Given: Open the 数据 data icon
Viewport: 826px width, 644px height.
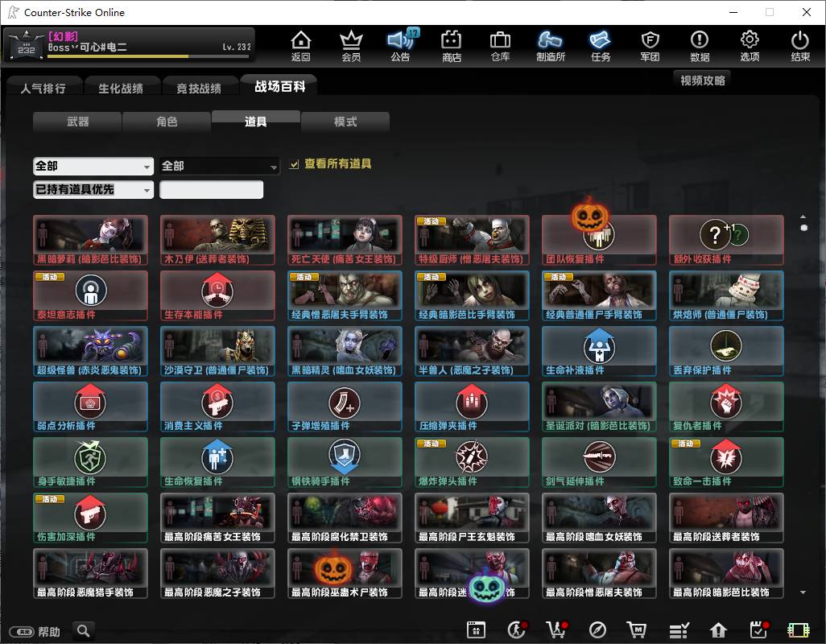Looking at the screenshot, I should click(700, 46).
